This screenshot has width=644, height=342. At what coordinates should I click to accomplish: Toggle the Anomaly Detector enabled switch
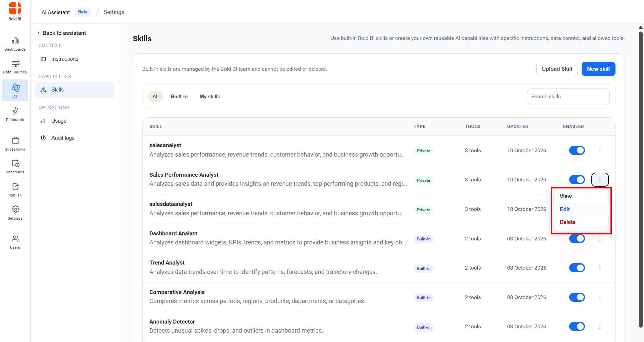pos(577,327)
